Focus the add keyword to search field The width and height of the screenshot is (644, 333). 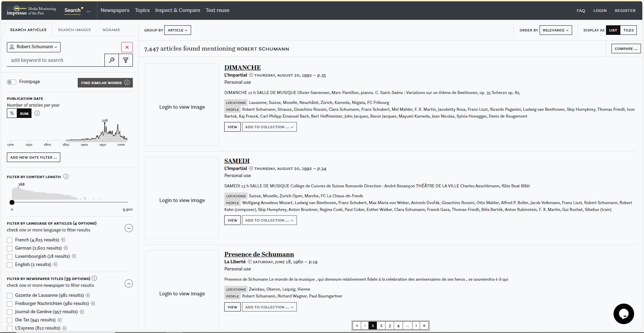pyautogui.click(x=55, y=60)
